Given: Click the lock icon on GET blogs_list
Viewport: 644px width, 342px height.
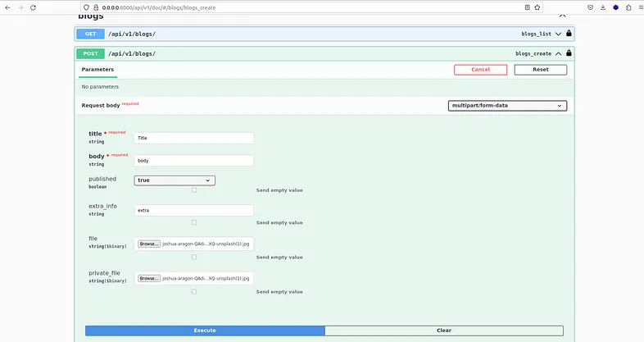Looking at the screenshot, I should coord(569,34).
